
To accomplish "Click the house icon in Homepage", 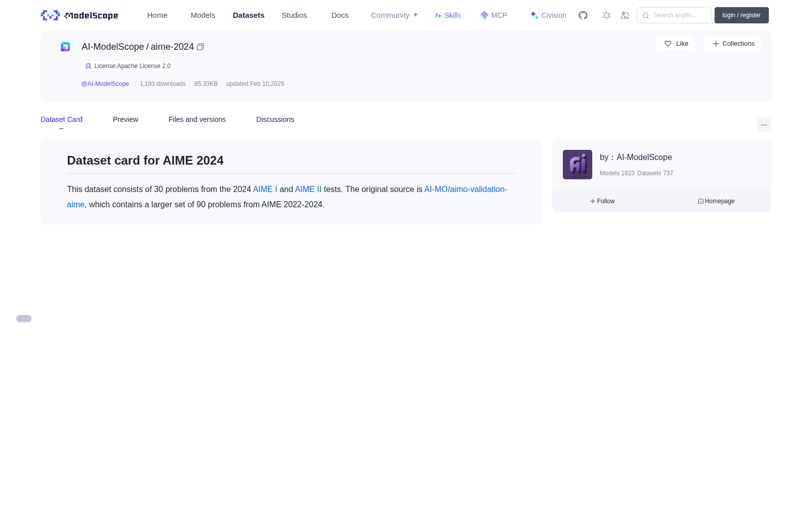I will pyautogui.click(x=701, y=201).
